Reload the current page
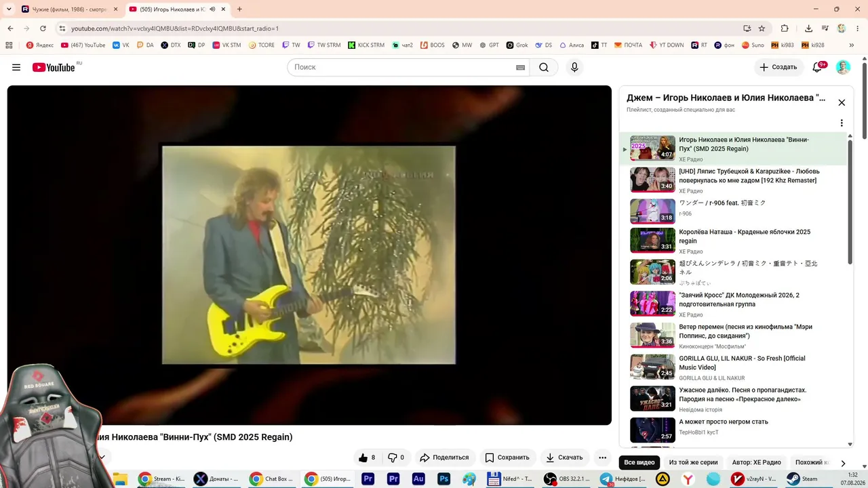The image size is (868, 488). [x=43, y=28]
